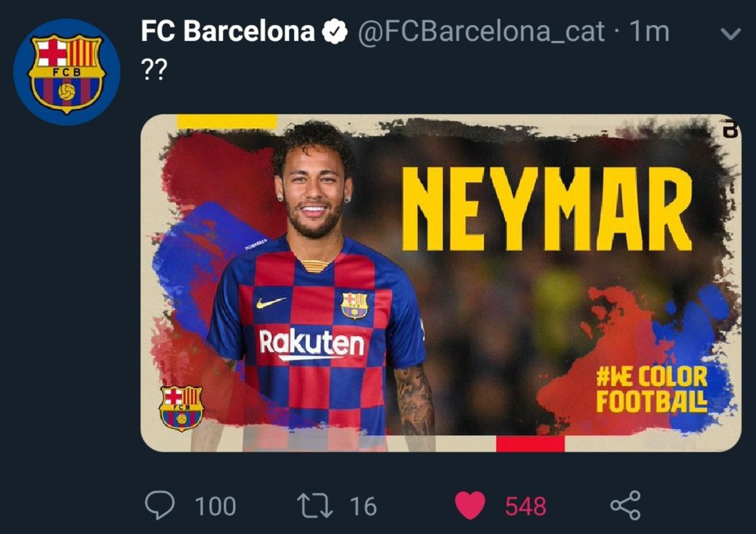View the 548 likes count

pos(525,507)
